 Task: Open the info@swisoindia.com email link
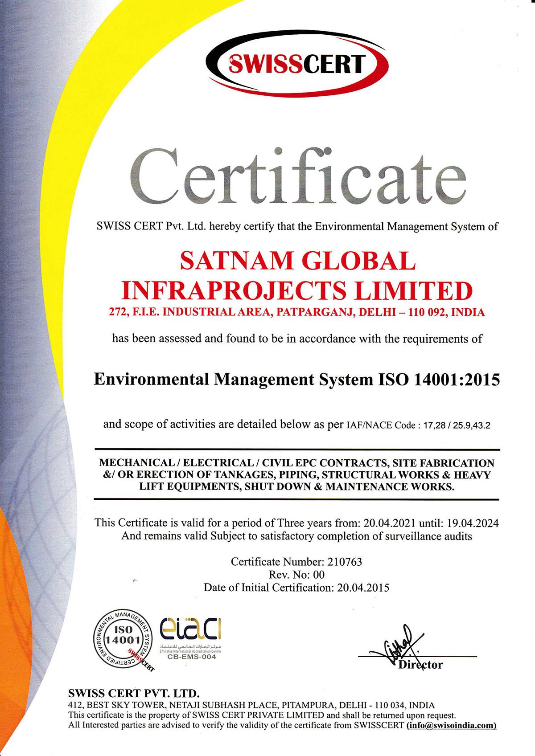coord(451,725)
